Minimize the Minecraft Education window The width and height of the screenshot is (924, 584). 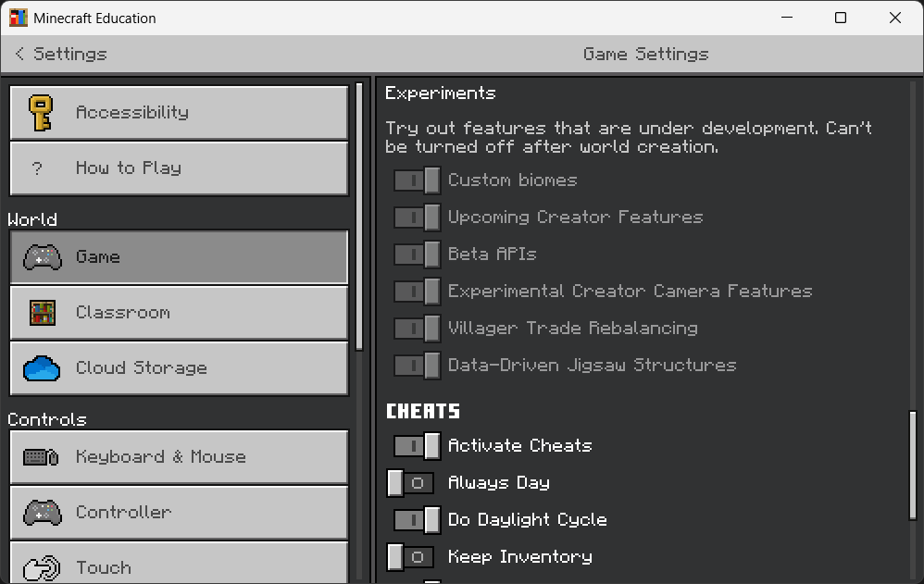tap(787, 18)
